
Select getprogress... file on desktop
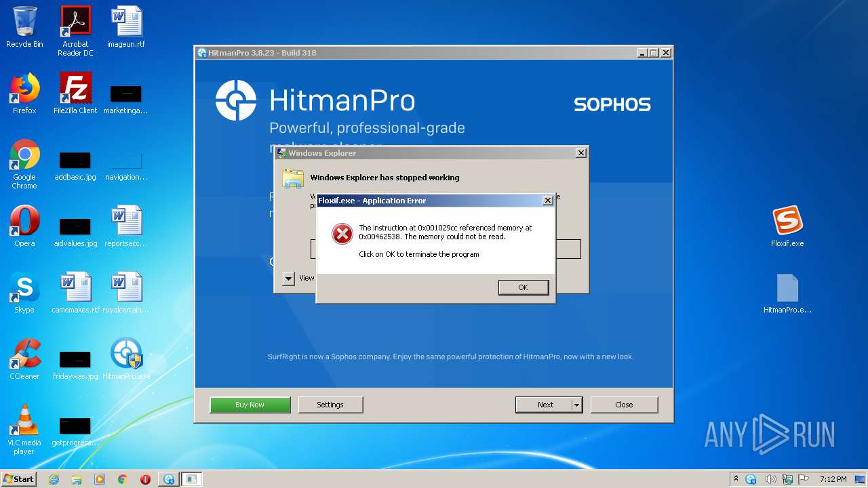[75, 431]
